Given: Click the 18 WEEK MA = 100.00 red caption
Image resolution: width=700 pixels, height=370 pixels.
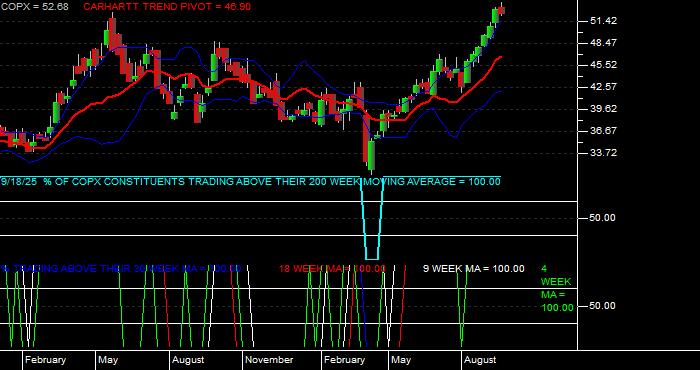Looking at the screenshot, I should (x=332, y=269).
